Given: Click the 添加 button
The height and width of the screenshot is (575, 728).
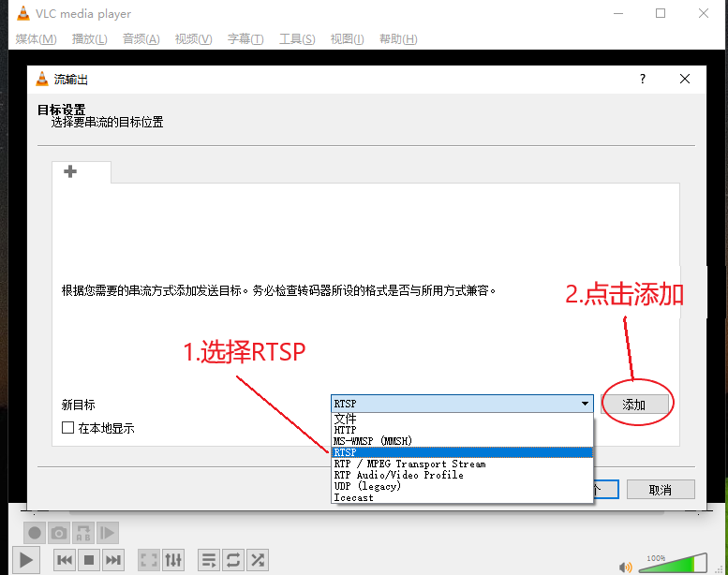Looking at the screenshot, I should click(x=634, y=405).
